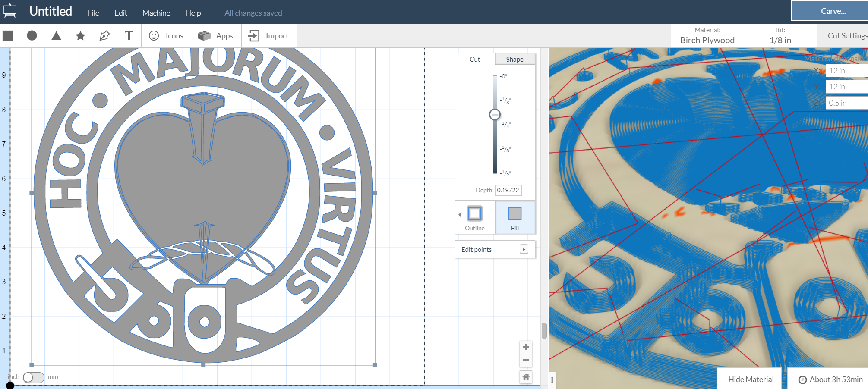This screenshot has width=868, height=389.
Task: Reset canvas view with home button
Action: pos(526,377)
